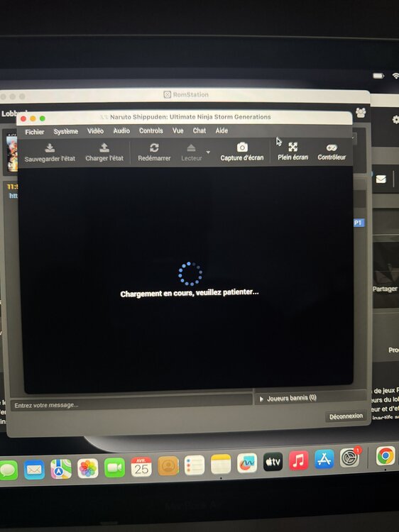The image size is (399, 532).
Task: Click Sauvegarder l'état save icon
Action: 50,148
